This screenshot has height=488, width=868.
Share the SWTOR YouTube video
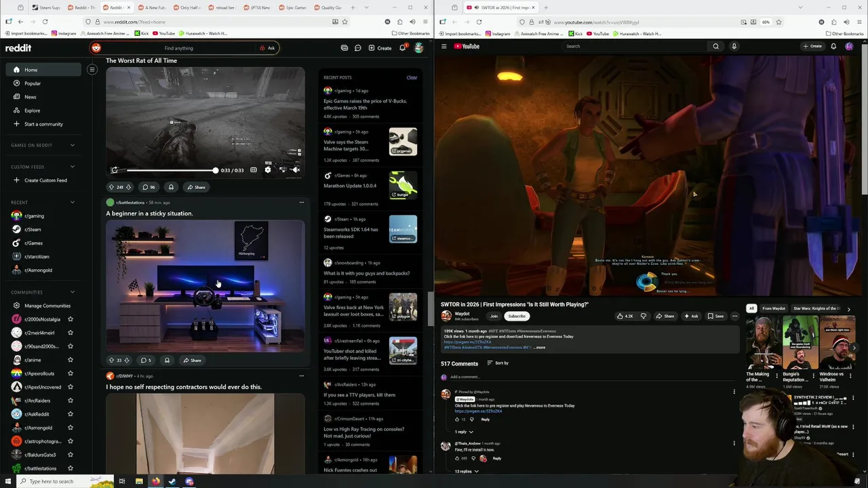click(665, 316)
